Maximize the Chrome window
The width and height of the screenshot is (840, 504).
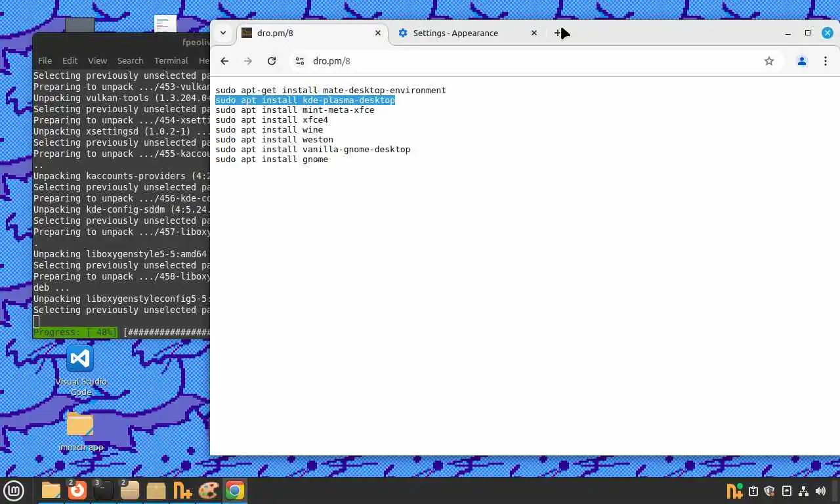[x=808, y=33]
